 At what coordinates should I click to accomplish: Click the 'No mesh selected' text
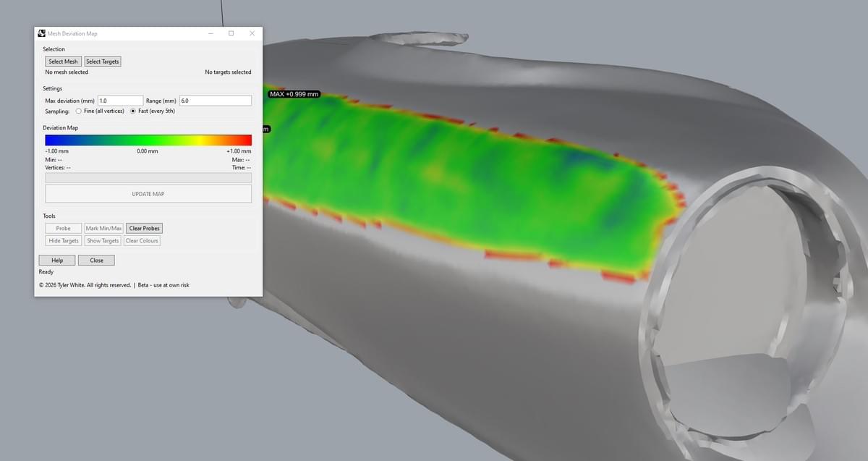(x=67, y=72)
